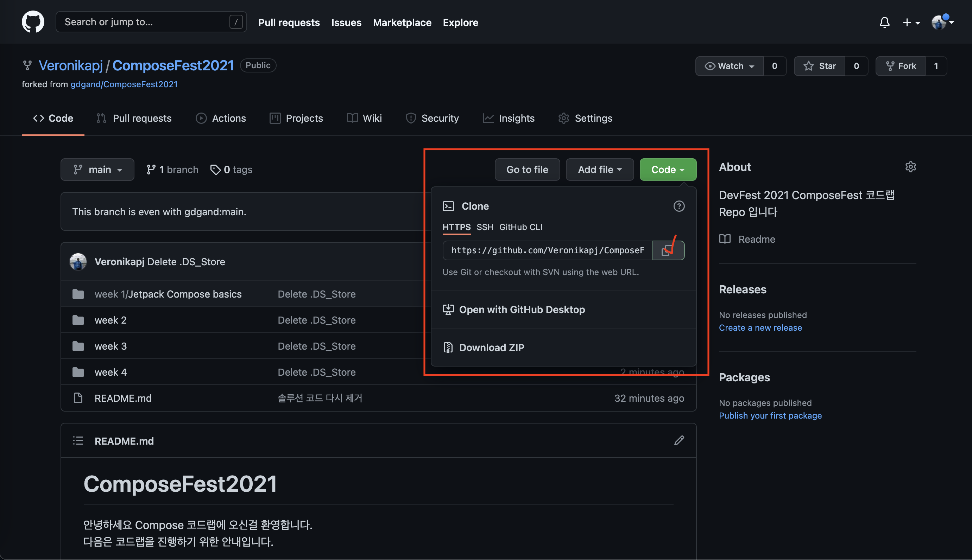Open the plus create-new menu

pos(911,22)
